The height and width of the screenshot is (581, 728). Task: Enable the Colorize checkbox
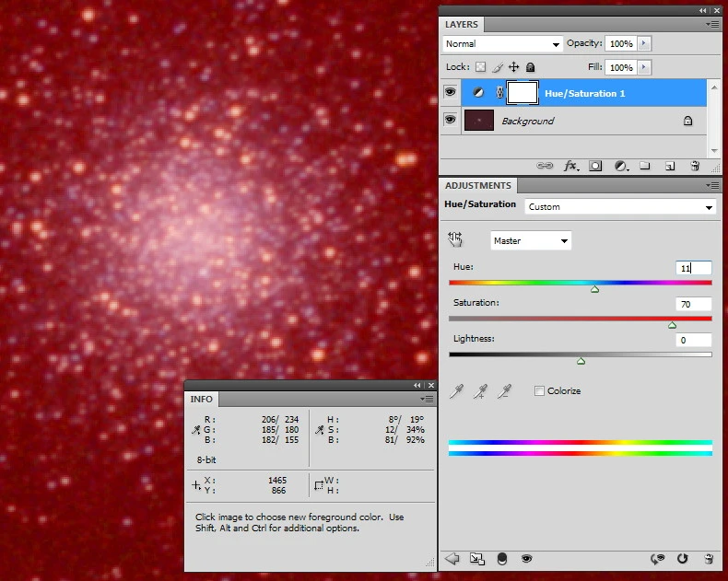click(539, 391)
